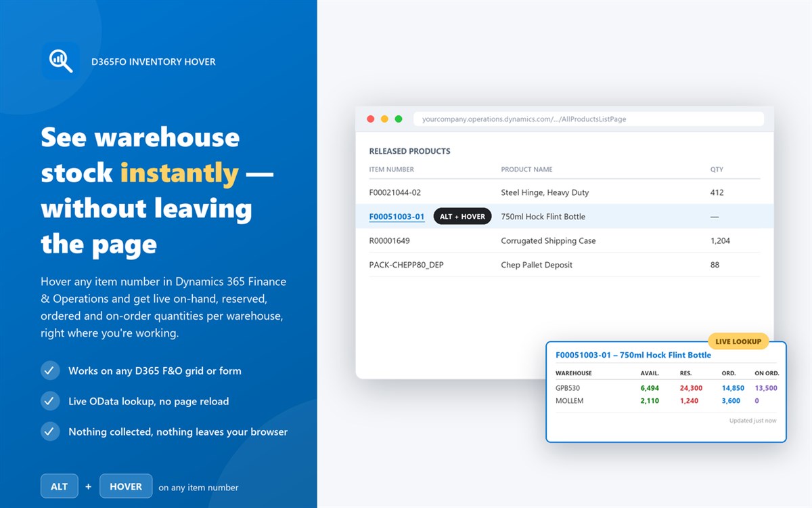Click reserved quantity 24,300
This screenshot has height=508, width=812.
(x=691, y=388)
